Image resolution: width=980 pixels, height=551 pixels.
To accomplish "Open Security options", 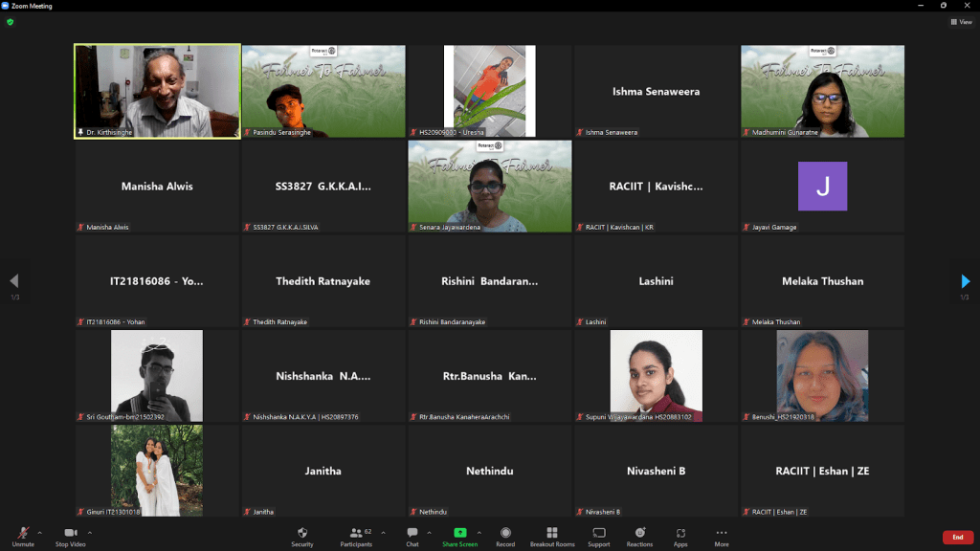I will [x=302, y=535].
